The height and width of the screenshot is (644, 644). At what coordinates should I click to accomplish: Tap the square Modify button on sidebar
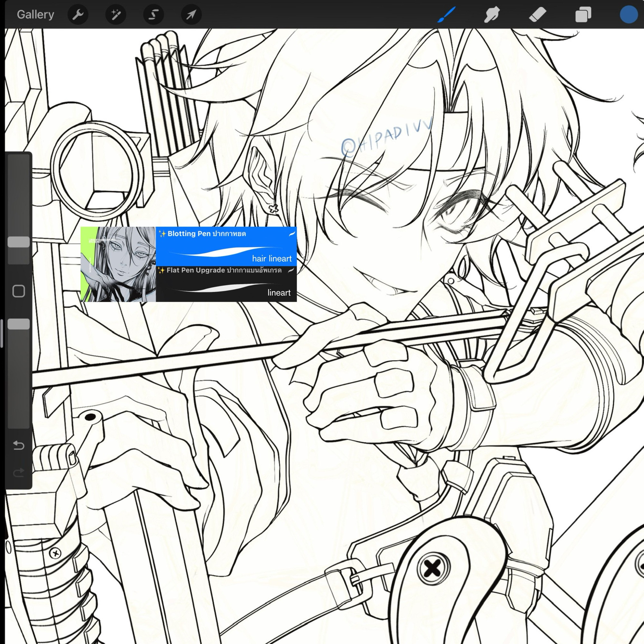click(19, 291)
